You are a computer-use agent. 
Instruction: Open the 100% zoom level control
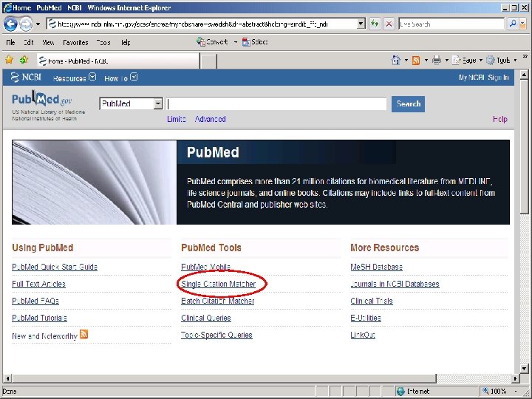click(500, 391)
